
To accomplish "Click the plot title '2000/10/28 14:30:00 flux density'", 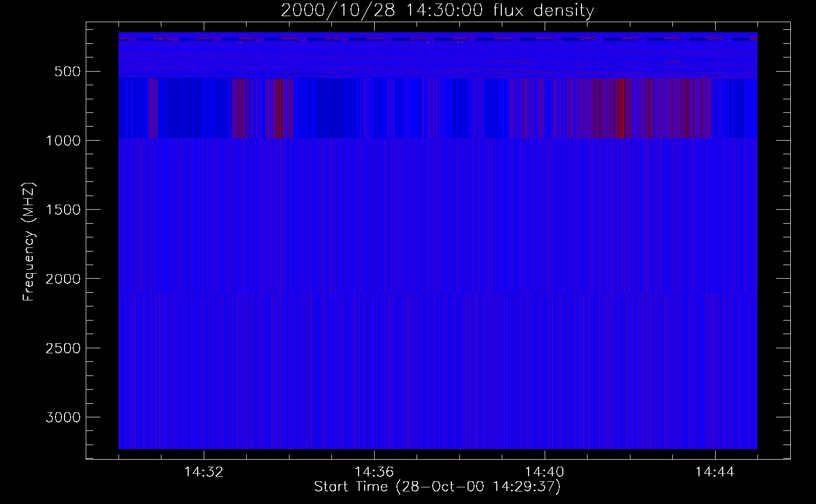I will coord(437,11).
